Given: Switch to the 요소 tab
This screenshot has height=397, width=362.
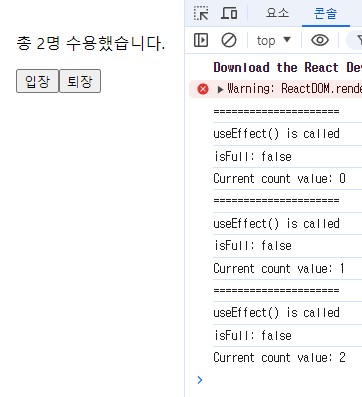Looking at the screenshot, I should coord(277,13).
